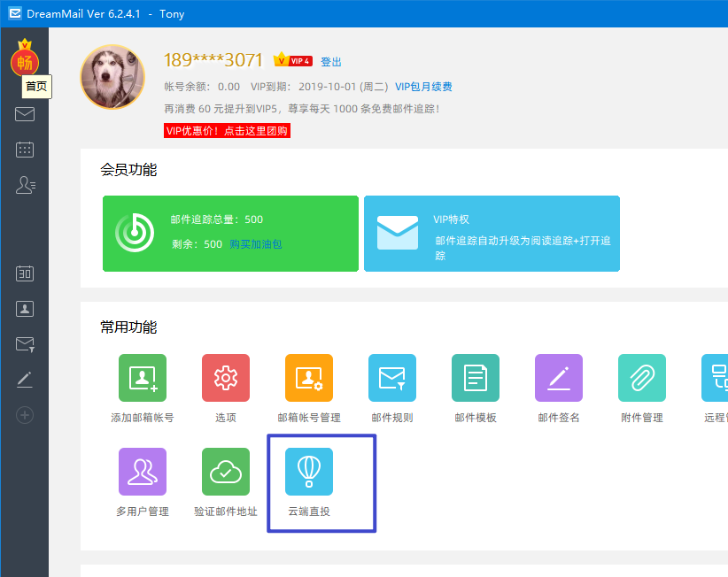Screen dimensions: 728x577
Task: Open the mail filter icon in the sidebar
Action: (25, 344)
